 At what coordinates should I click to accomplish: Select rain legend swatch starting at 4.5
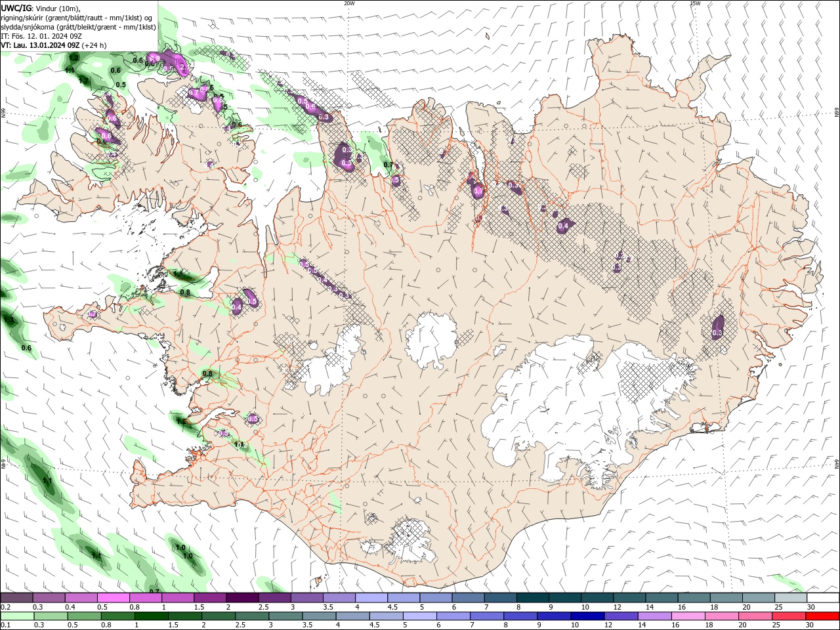(386, 616)
